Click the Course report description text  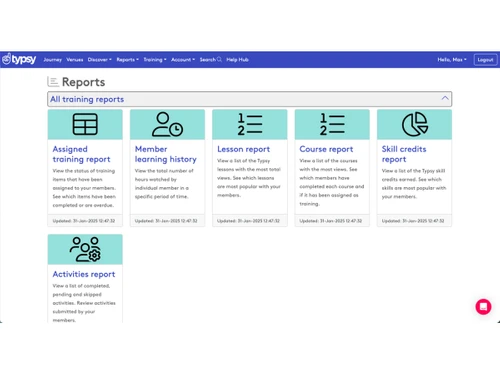pyautogui.click(x=332, y=182)
